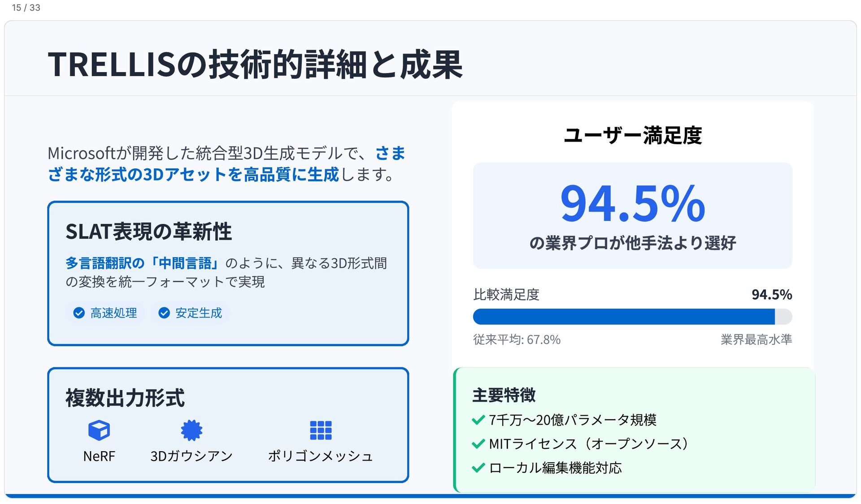Click the 94.5% large statistic
Image resolution: width=861 pixels, height=504 pixels.
(632, 203)
